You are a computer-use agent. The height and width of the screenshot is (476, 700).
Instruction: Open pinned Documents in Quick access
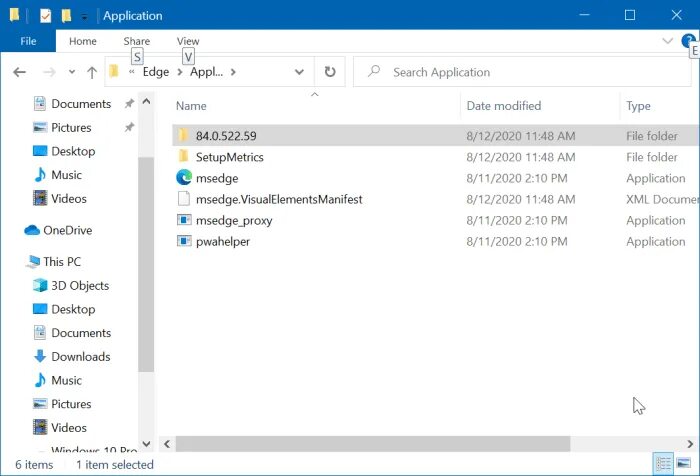[80, 104]
